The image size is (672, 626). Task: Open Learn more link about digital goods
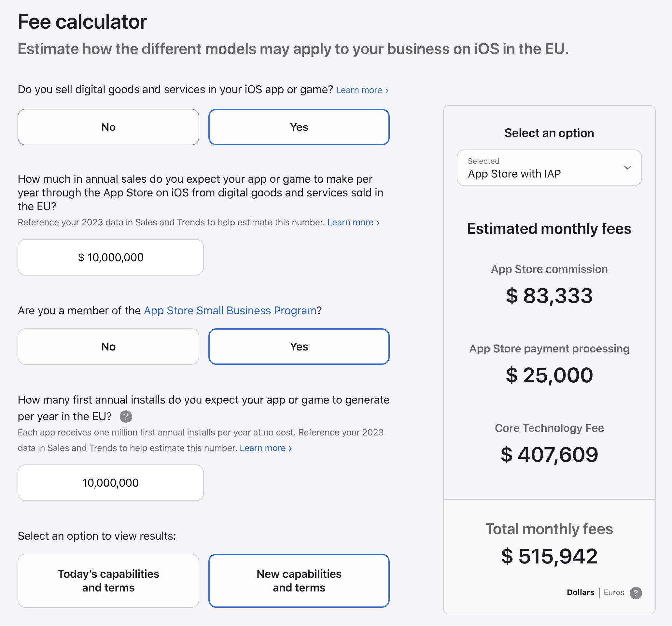coord(362,90)
